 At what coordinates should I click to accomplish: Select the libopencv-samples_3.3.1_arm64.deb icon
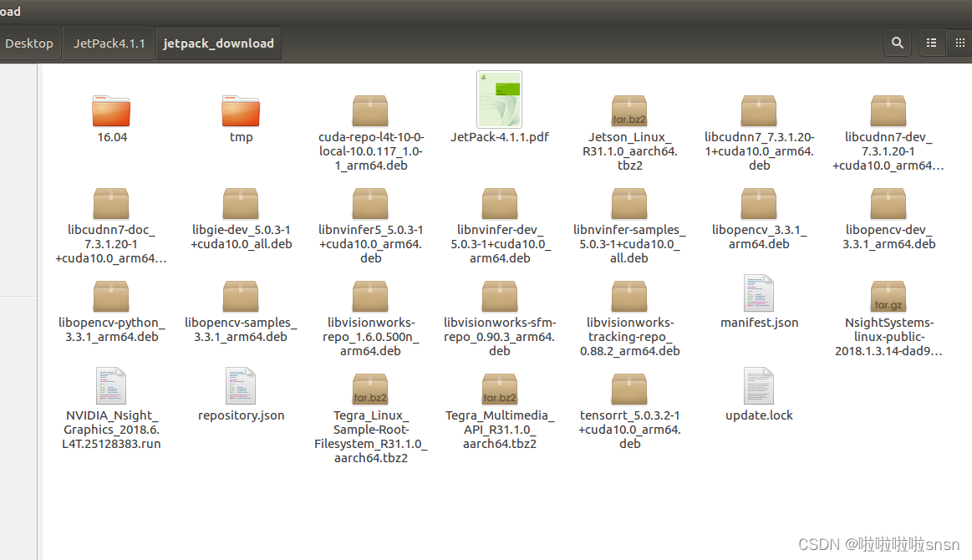click(241, 297)
